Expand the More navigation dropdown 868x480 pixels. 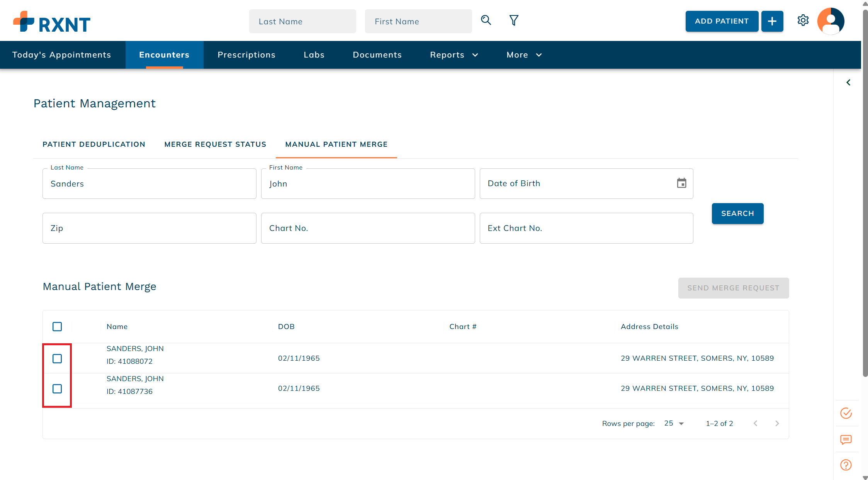pos(524,55)
